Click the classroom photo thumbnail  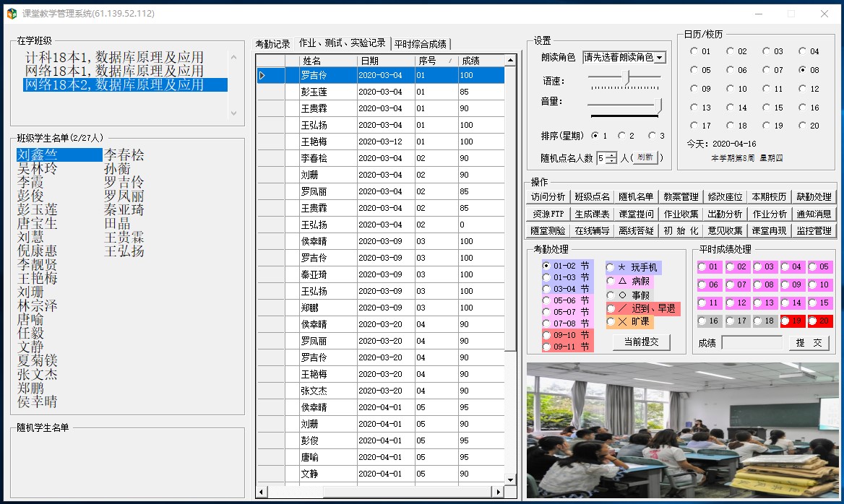click(x=681, y=430)
